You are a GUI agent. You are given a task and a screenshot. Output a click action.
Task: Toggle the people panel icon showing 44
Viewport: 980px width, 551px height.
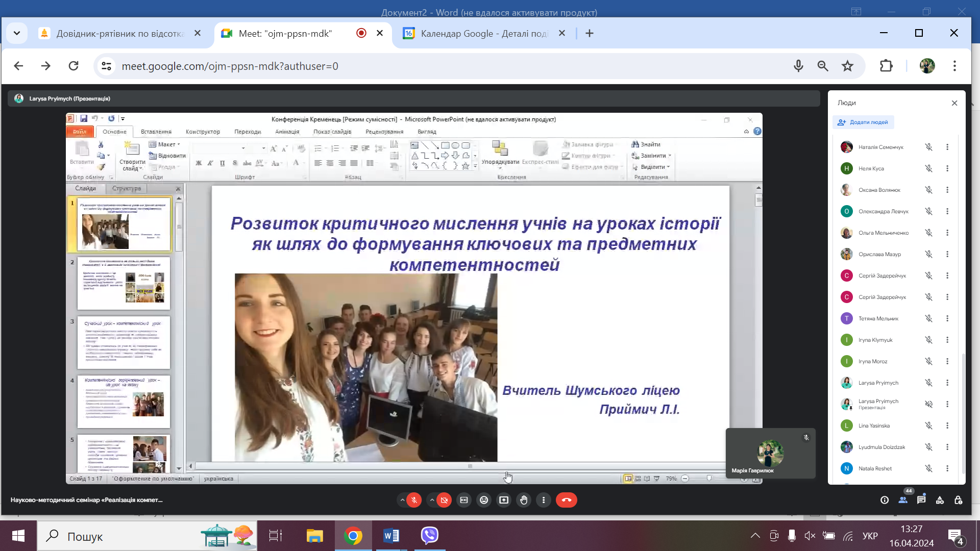tap(903, 500)
